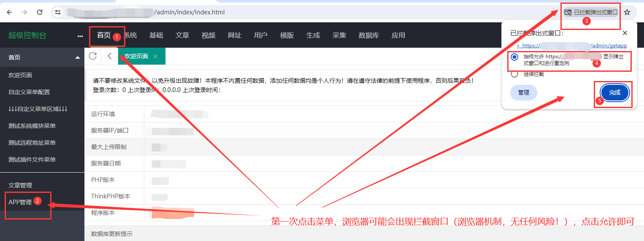Click the refresh icon in the tab bar
The height and width of the screenshot is (241, 644).
point(93,56)
